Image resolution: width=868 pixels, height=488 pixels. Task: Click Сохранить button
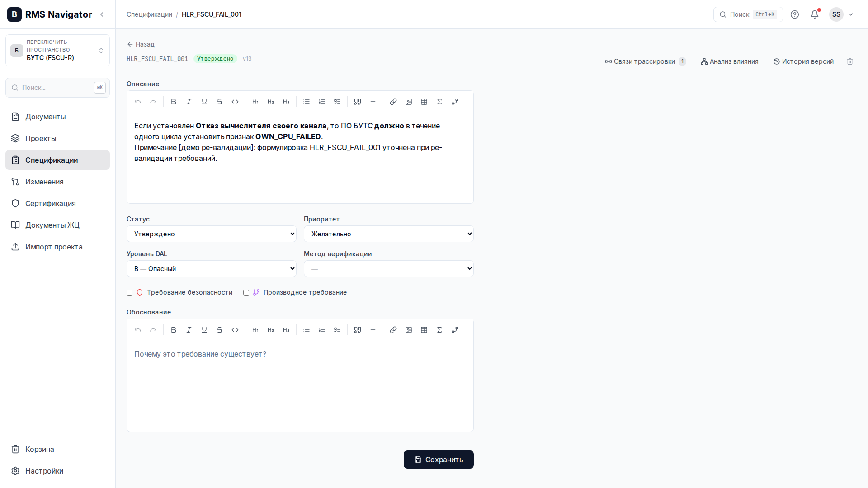coord(439,460)
